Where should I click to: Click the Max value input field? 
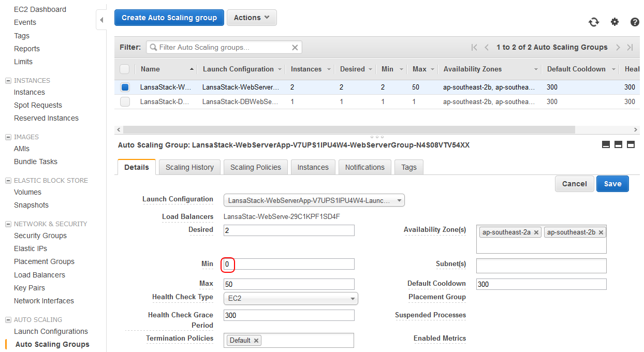(x=289, y=284)
